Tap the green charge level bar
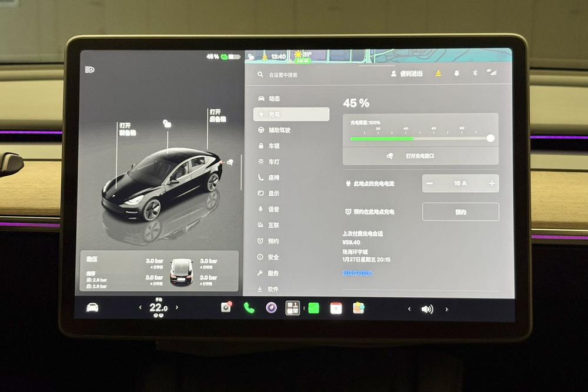 [382, 139]
